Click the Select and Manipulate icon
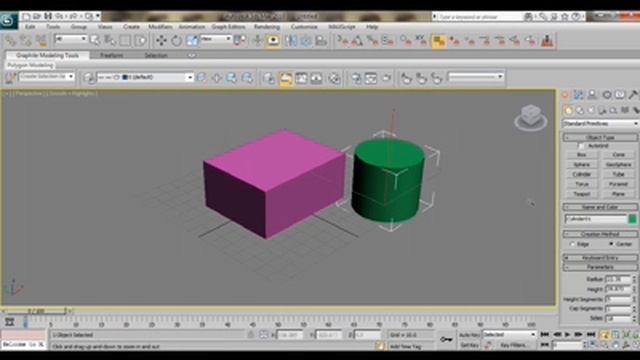Screen dimensions: 640x360 coord(257,40)
